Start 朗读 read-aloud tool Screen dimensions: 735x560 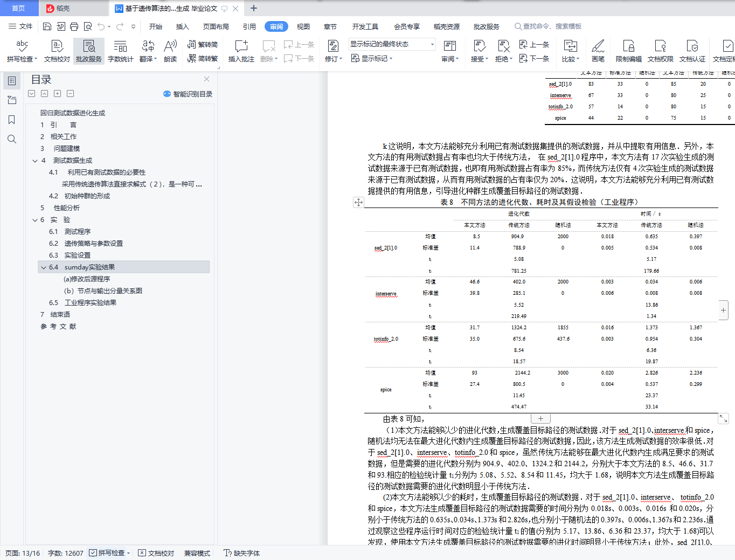(x=170, y=51)
